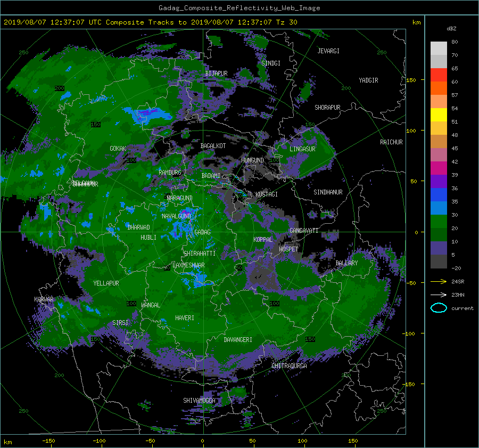
Task: Click the yellow 24SR track arrow icon
Action: coord(439,282)
